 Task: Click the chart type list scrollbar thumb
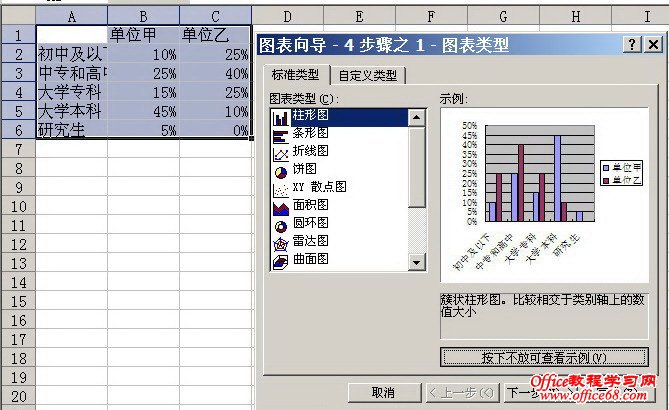point(416,167)
